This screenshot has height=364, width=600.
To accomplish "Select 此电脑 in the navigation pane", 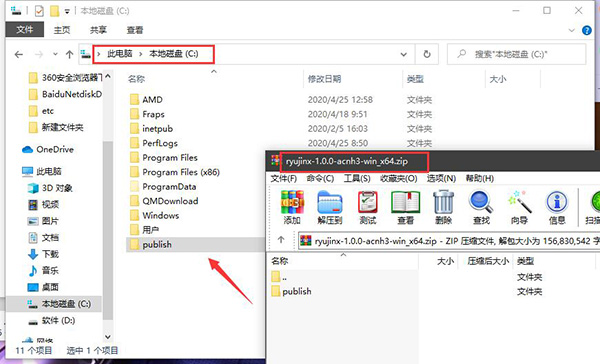I will click(42, 171).
